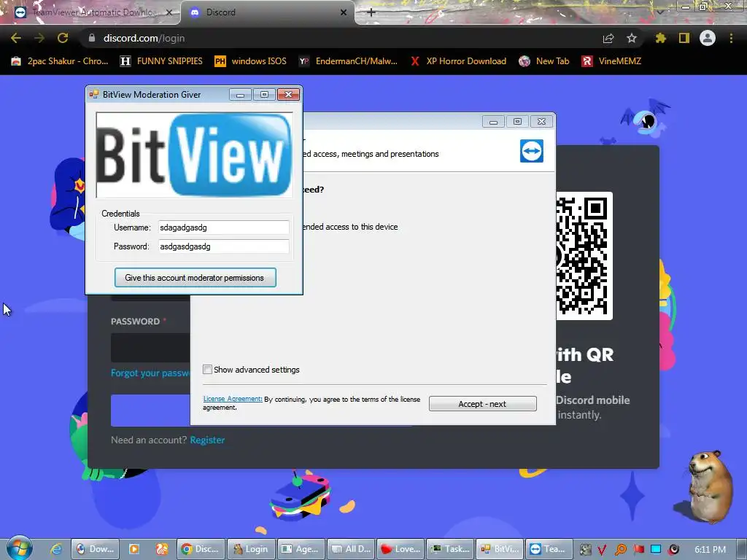The height and width of the screenshot is (560, 747).
Task: Click the cyan monitor tray icon
Action: tap(656, 550)
